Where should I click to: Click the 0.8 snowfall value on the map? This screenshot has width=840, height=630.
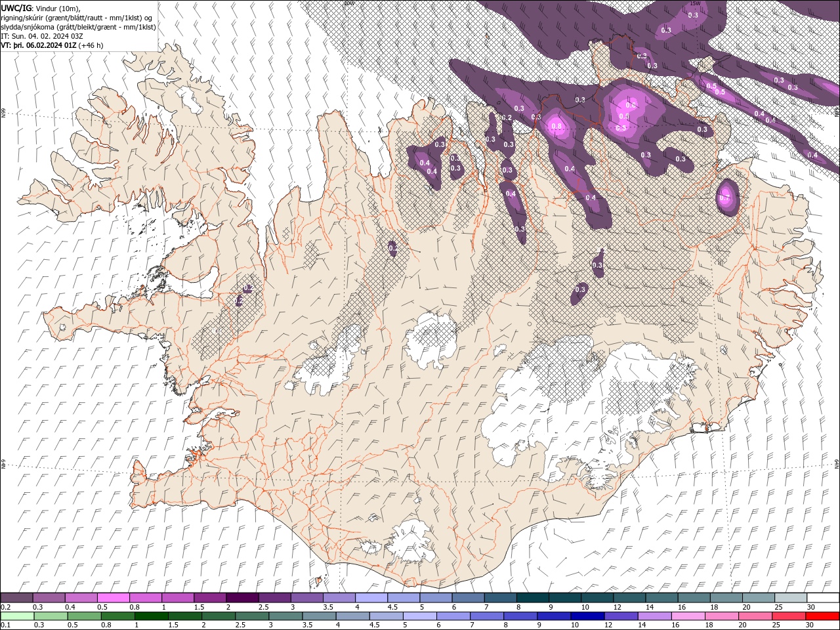[557, 127]
